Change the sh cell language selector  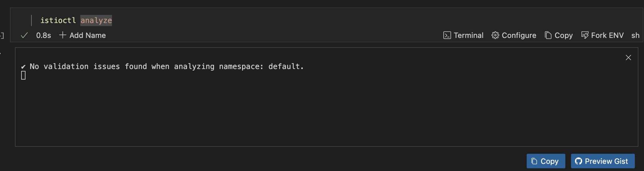click(635, 35)
